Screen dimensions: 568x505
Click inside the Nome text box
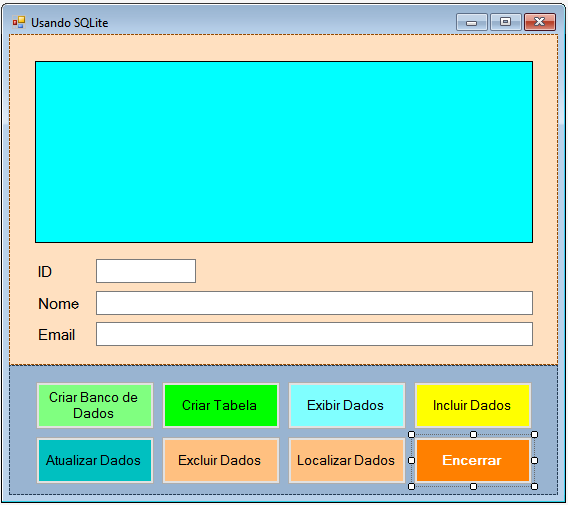(314, 303)
